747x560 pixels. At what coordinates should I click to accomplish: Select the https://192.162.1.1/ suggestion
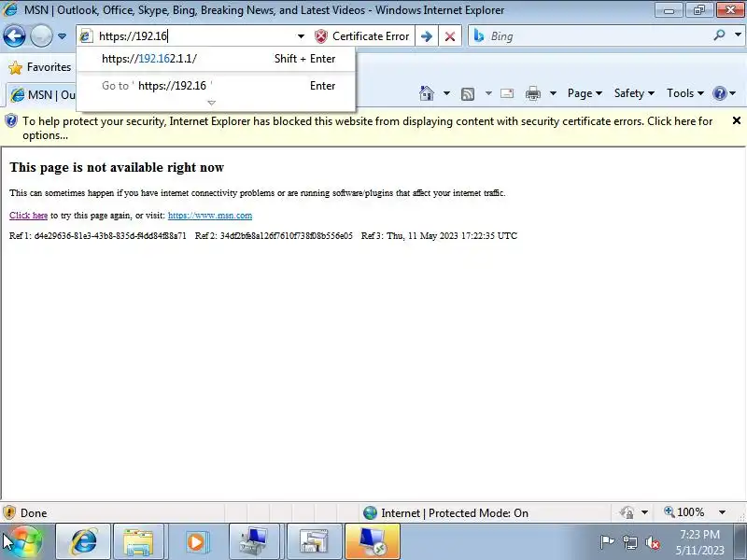point(216,59)
